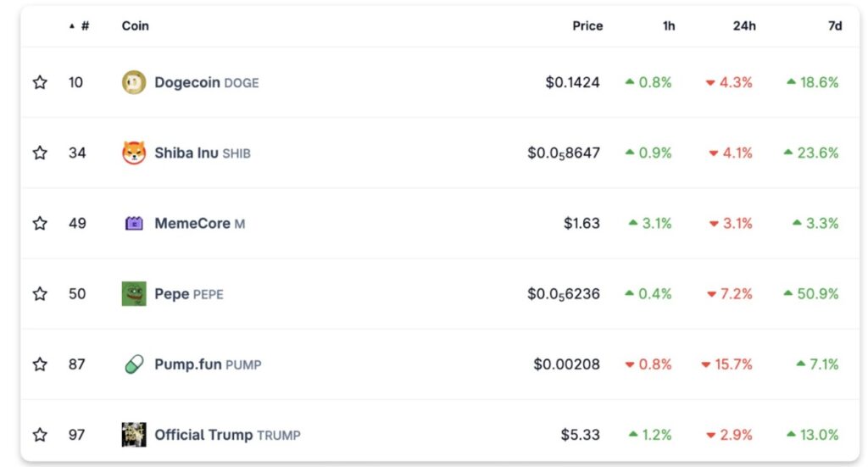
Task: Star the Pump.fun row
Action: (x=40, y=364)
